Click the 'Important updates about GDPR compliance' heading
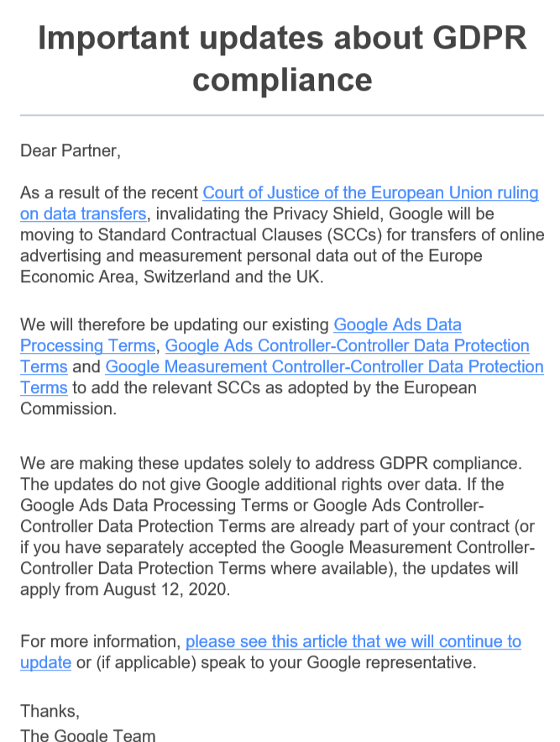560x742 pixels. pos(282,58)
